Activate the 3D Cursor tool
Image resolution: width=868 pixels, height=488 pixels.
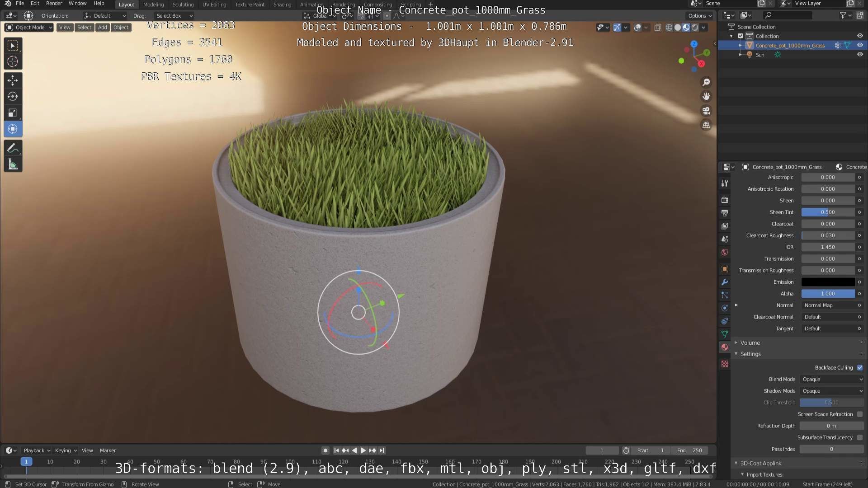point(13,61)
